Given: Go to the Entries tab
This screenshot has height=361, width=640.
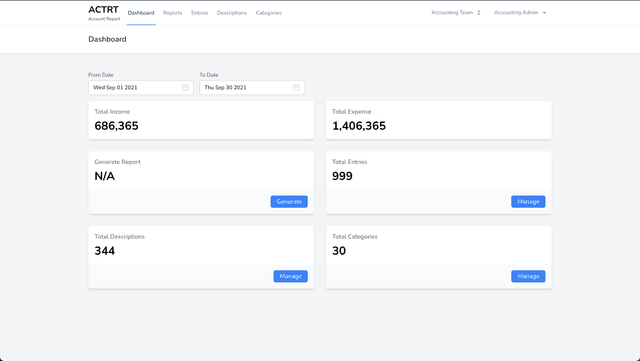Looking at the screenshot, I should [x=199, y=13].
